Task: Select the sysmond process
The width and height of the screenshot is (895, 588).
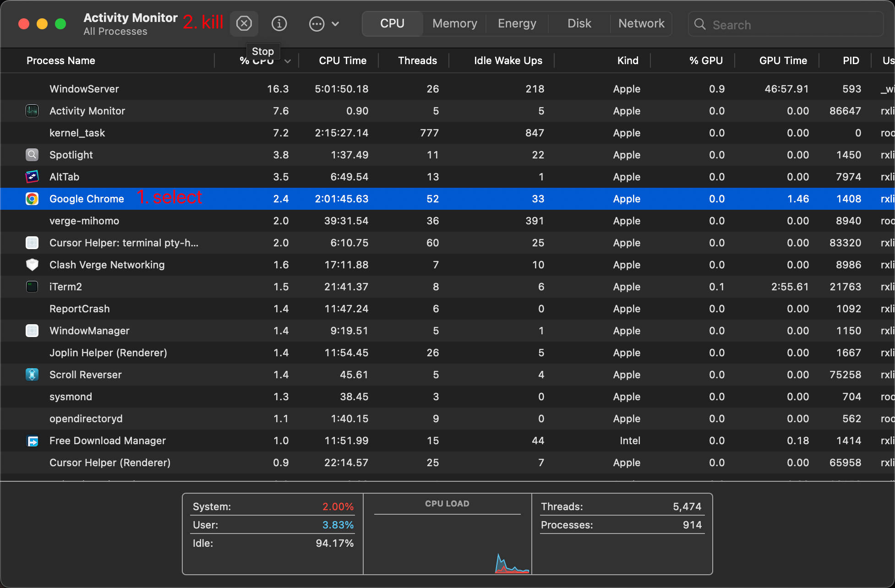Action: coord(447,397)
